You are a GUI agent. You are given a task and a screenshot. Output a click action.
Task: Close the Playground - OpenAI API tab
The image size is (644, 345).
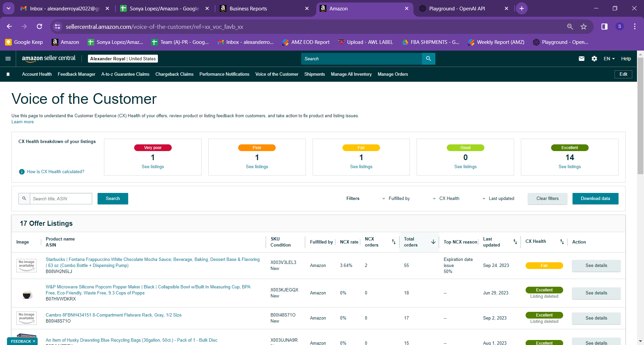[x=506, y=8]
